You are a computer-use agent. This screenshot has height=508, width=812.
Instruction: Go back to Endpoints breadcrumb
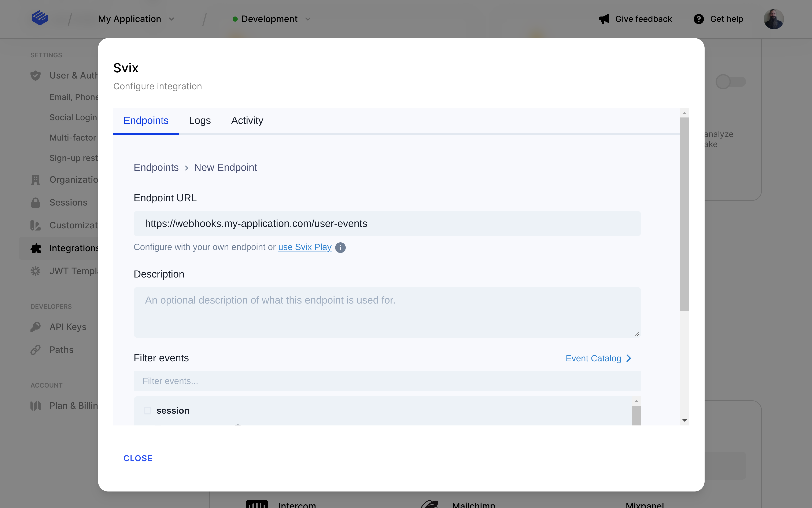tap(156, 168)
